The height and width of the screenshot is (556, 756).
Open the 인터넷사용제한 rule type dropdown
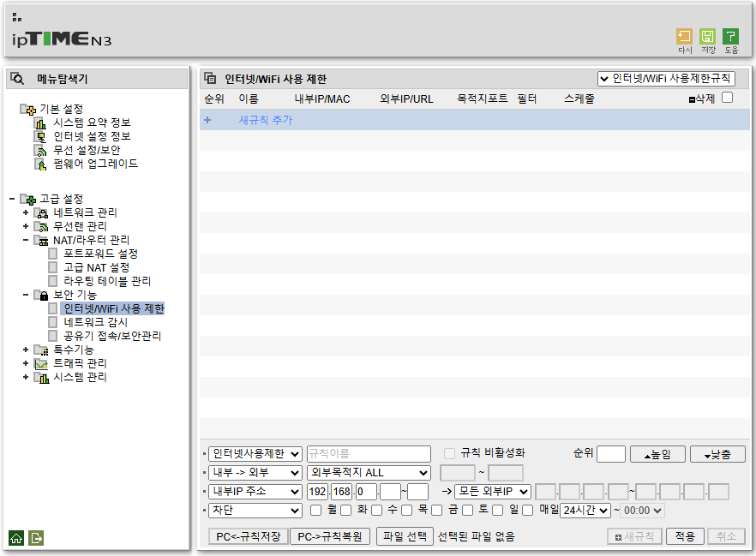point(255,454)
